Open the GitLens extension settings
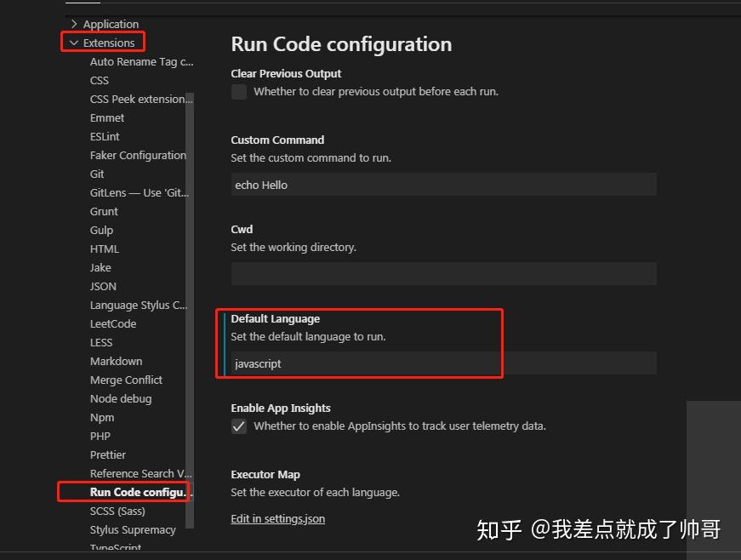Screen dimensions: 741x560 (x=138, y=192)
